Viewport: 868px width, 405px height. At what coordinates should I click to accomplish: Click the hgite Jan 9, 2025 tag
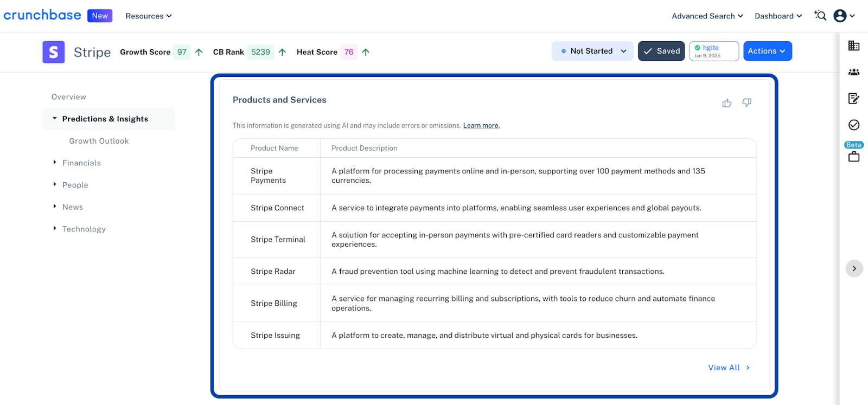tap(714, 51)
